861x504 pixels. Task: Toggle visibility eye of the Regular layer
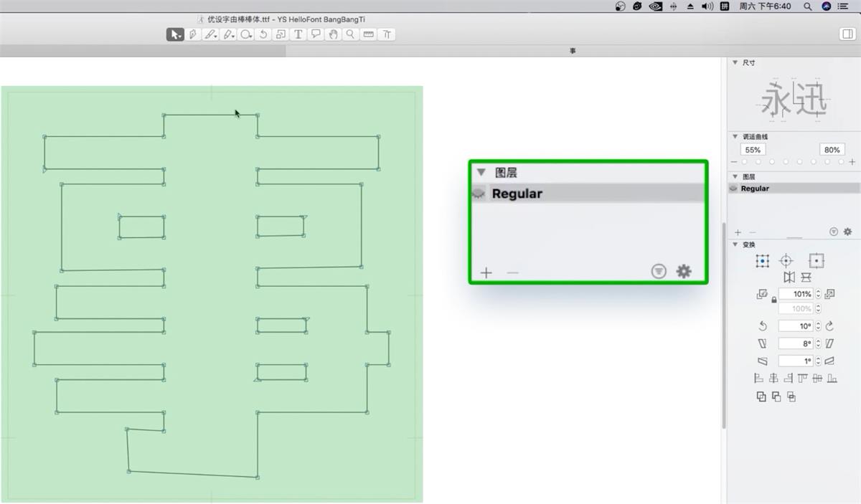pyautogui.click(x=733, y=189)
